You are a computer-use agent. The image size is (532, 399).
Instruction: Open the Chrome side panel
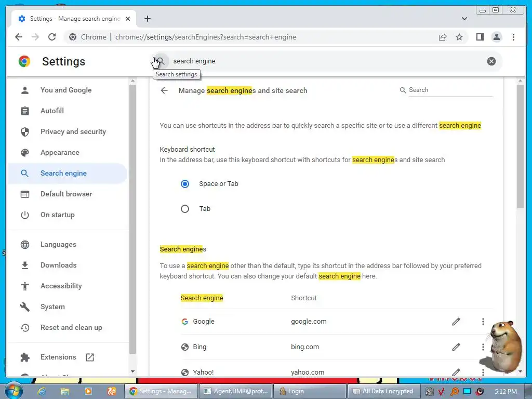click(x=480, y=37)
